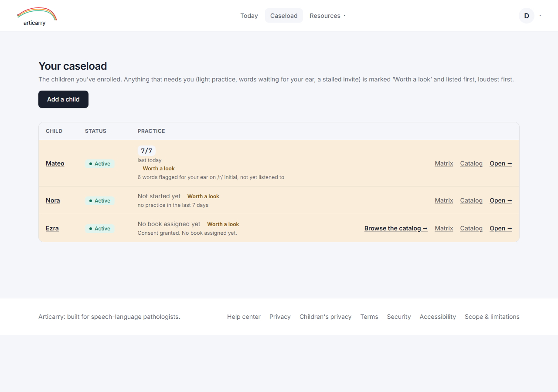558x392 pixels.
Task: Open Matrix for Nora
Action: [444, 200]
